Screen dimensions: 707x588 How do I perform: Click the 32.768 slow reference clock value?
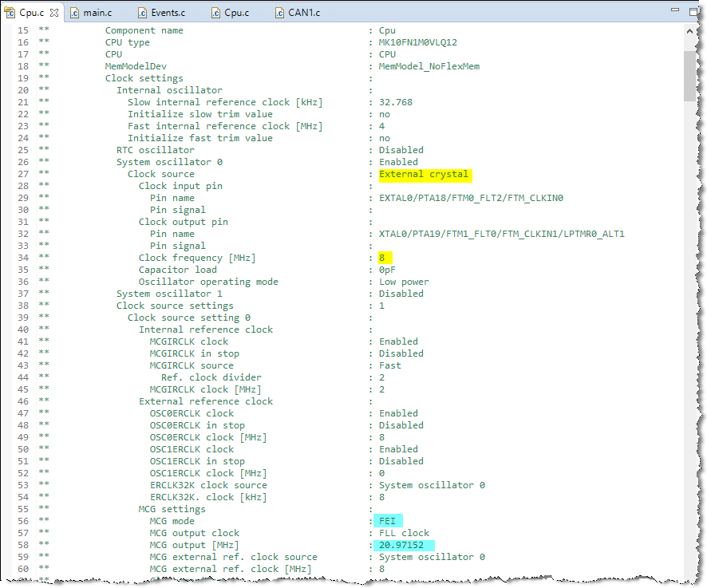tap(396, 102)
